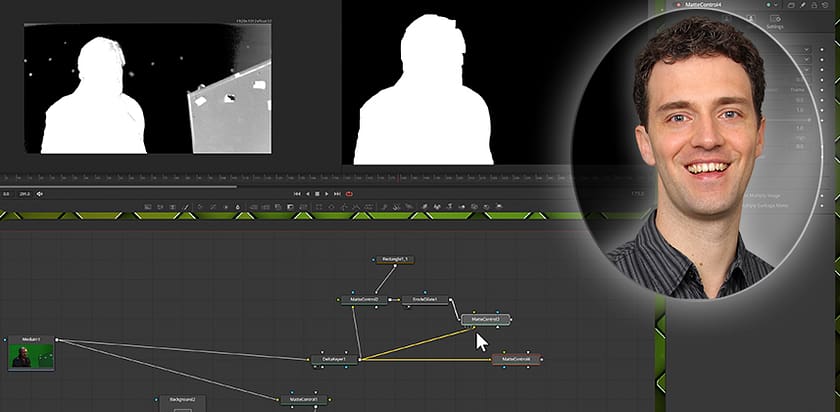Viewport: 840px width, 412px height.
Task: Play the composition in reverse
Action: (308, 194)
